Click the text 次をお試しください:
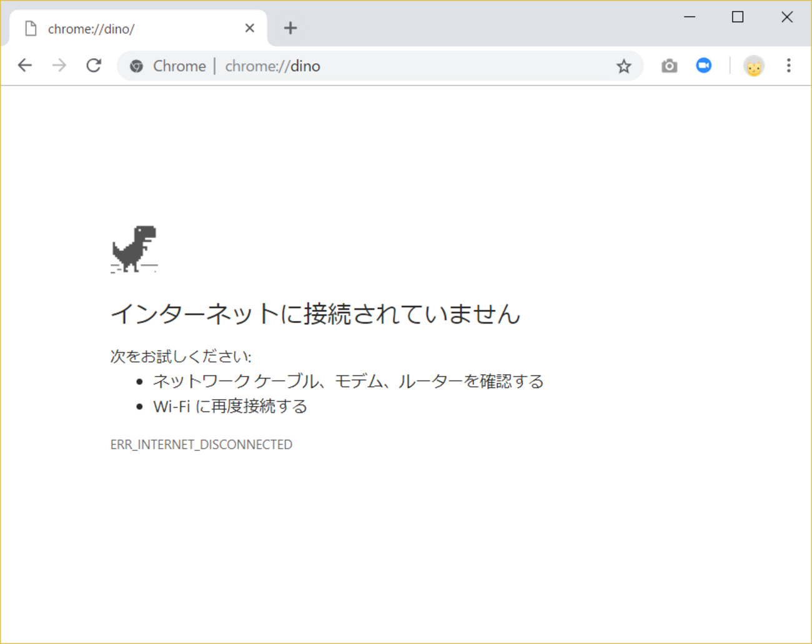Image resolution: width=812 pixels, height=644 pixels. [181, 356]
